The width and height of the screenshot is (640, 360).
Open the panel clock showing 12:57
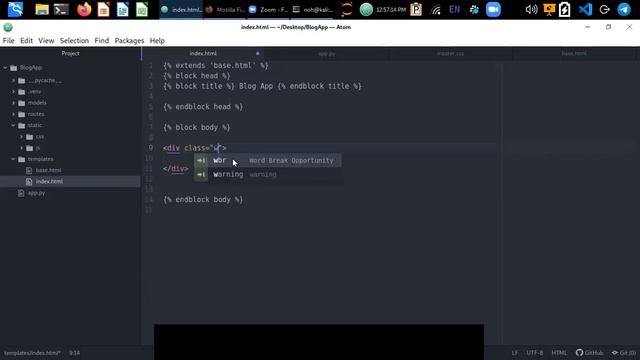(x=391, y=9)
